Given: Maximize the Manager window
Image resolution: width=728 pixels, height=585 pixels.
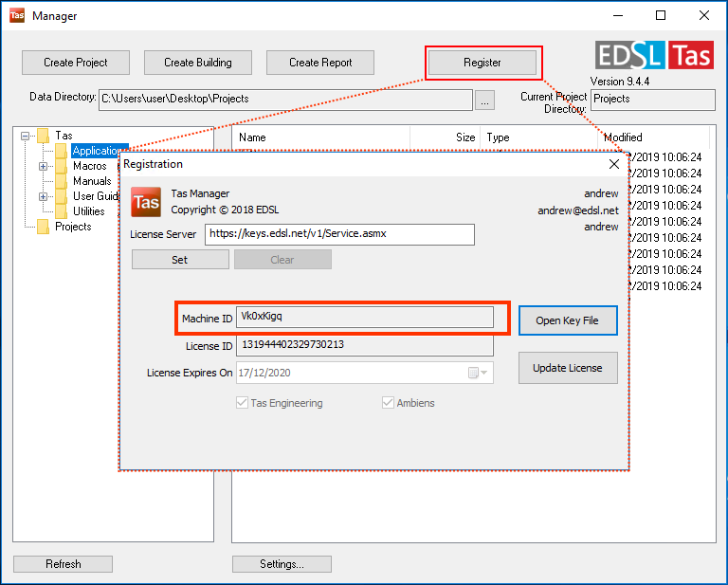Looking at the screenshot, I should click(661, 15).
